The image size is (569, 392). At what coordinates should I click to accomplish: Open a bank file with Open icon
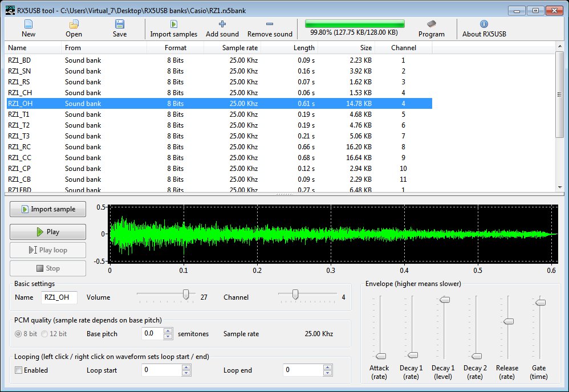(x=74, y=24)
